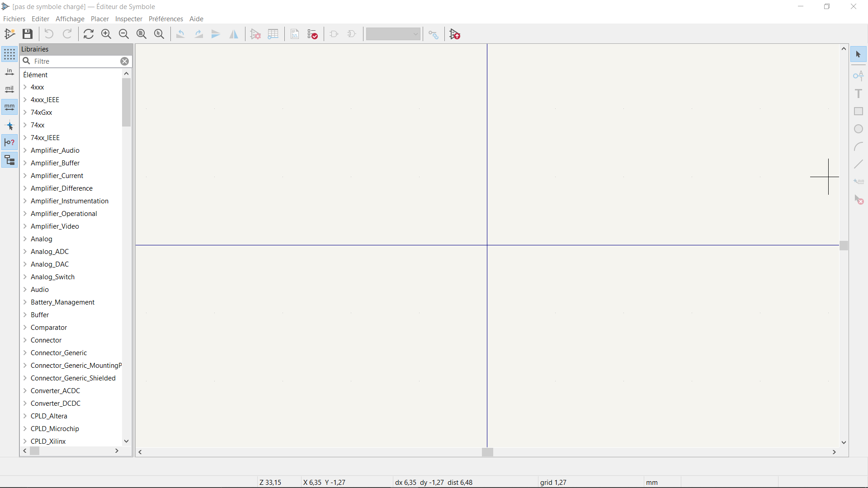
Task: Select the draw rectangle tool
Action: coord(859,111)
